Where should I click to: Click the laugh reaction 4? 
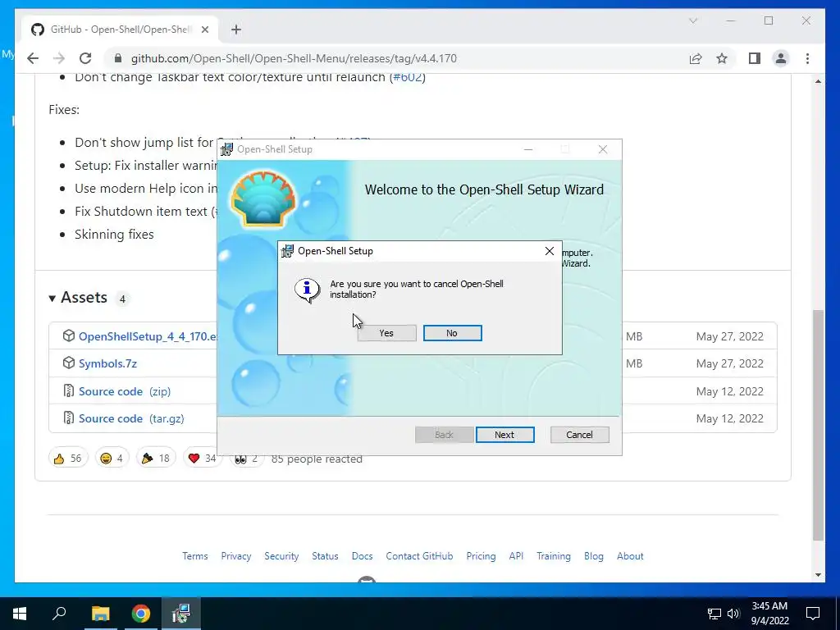tap(112, 459)
